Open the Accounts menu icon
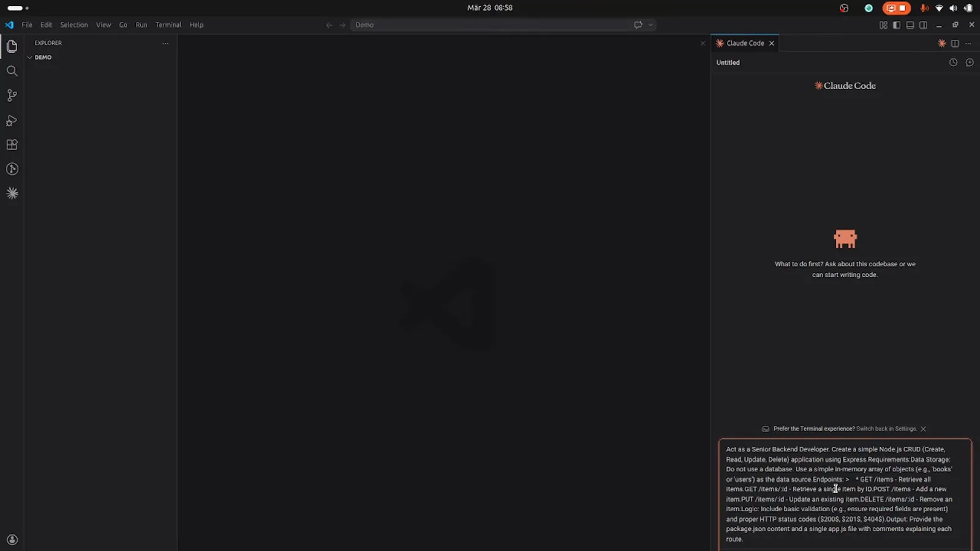Screen dimensions: 980x551 point(12,540)
